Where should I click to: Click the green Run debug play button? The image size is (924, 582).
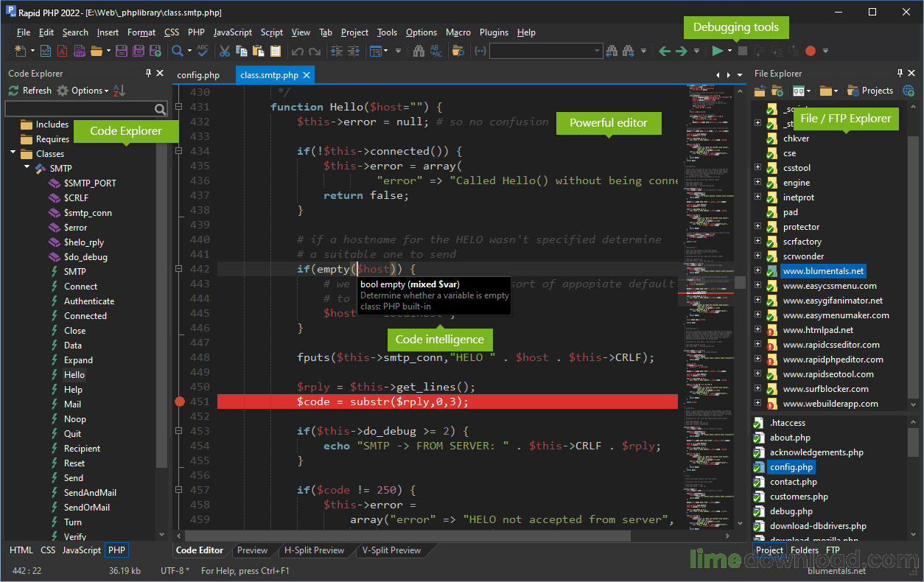[x=717, y=51]
